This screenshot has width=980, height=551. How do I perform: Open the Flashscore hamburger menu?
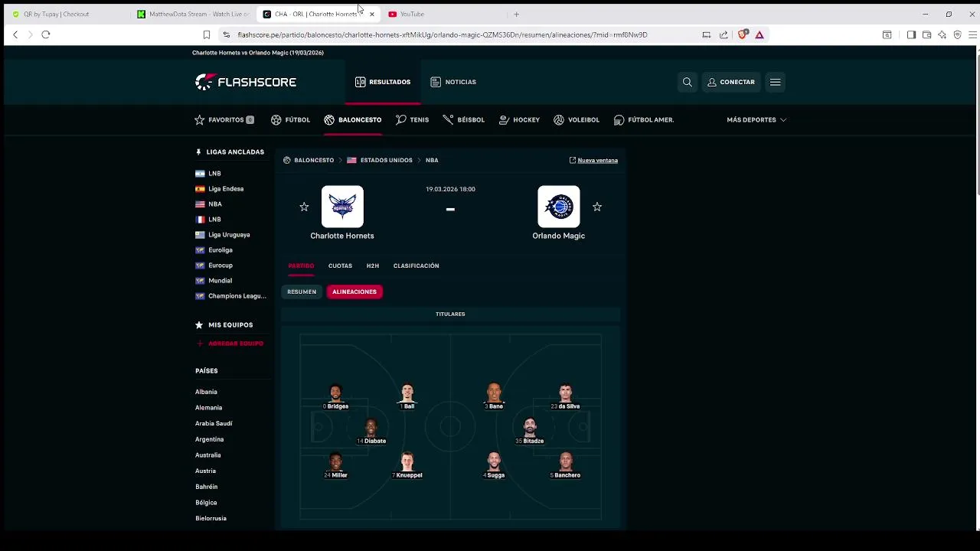(776, 82)
